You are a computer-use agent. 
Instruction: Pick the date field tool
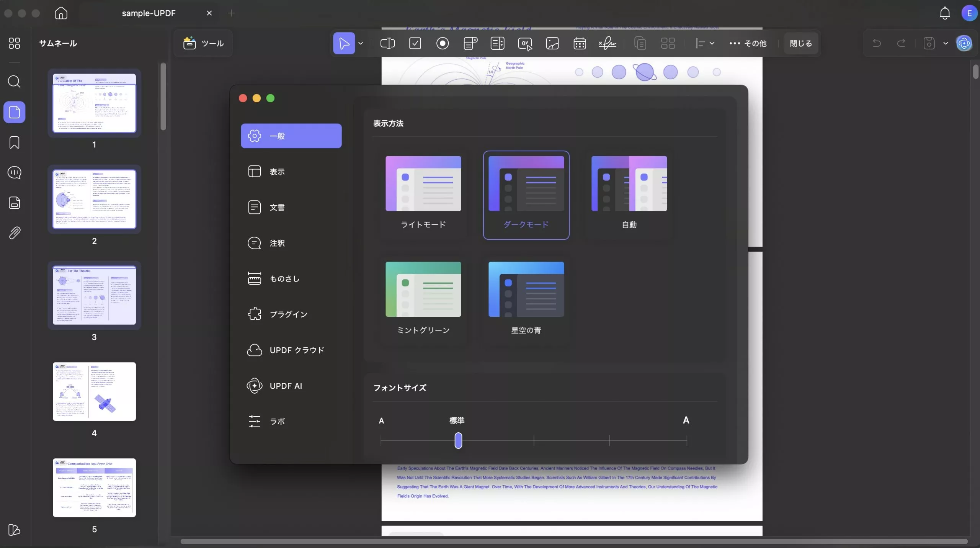[x=580, y=43]
